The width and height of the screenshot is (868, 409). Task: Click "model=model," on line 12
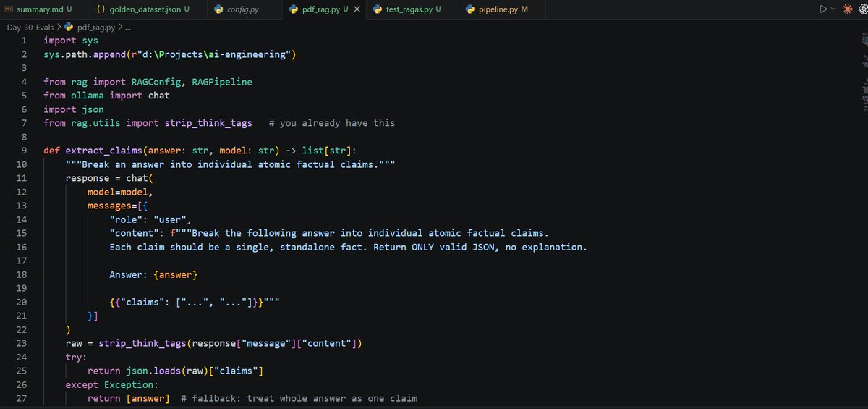pyautogui.click(x=121, y=192)
